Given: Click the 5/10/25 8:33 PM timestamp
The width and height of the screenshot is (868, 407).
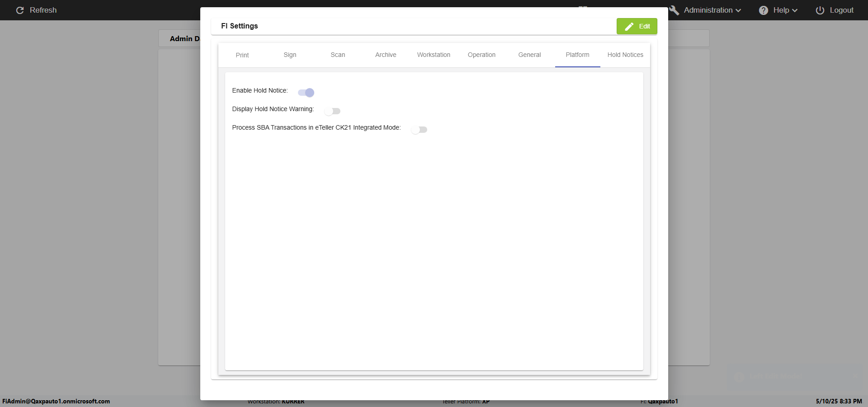Looking at the screenshot, I should [x=839, y=401].
